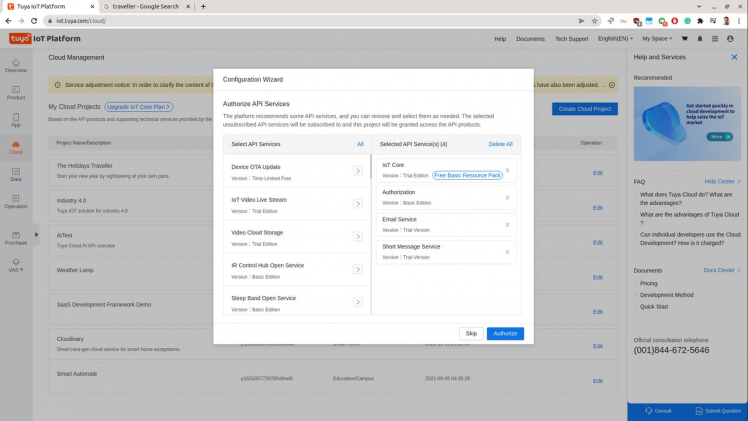Open the My Space dropdown menu
This screenshot has width=748, height=421.
coord(657,39)
